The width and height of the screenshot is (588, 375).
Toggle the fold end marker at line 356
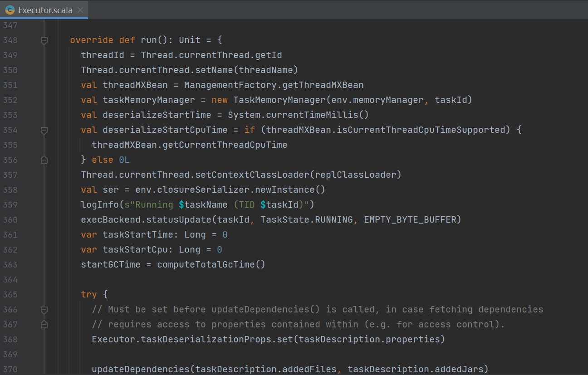[x=44, y=160]
